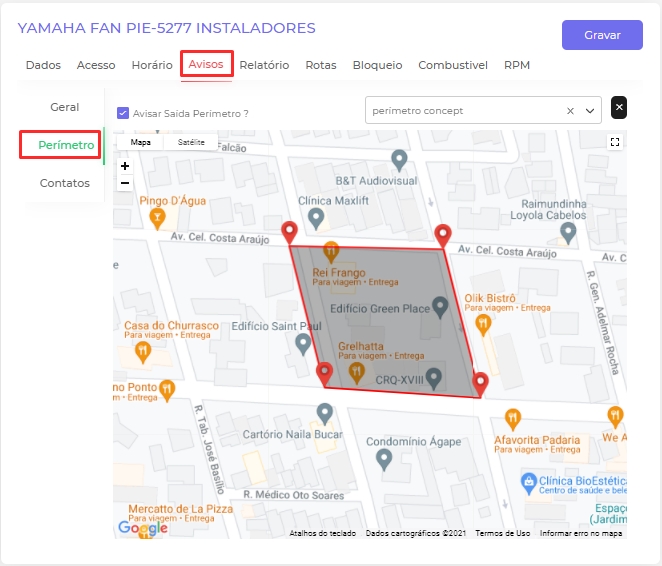
Task: Click the B&T Audiovisual map pin
Action: coord(399,160)
